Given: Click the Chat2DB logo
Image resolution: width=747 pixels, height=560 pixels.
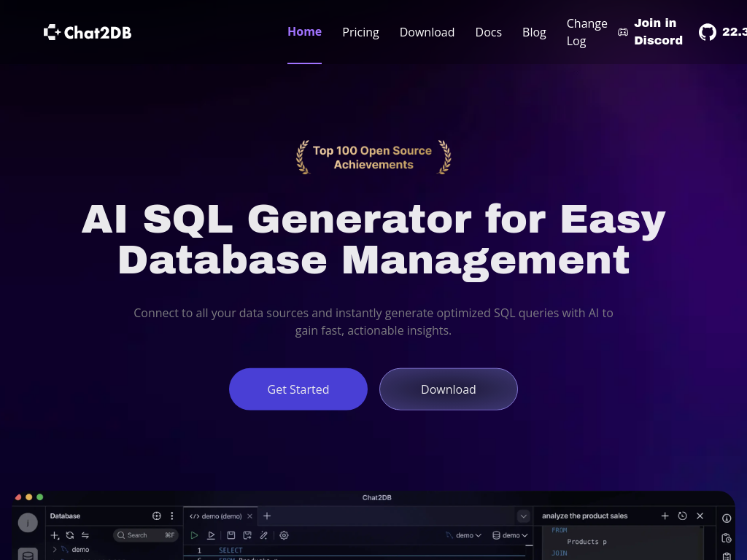Looking at the screenshot, I should pyautogui.click(x=88, y=32).
